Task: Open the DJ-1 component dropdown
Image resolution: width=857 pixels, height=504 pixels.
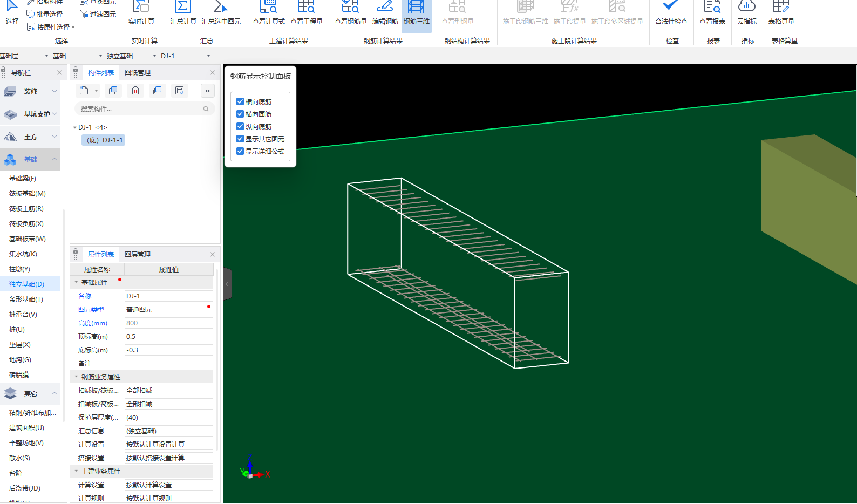Action: click(208, 56)
